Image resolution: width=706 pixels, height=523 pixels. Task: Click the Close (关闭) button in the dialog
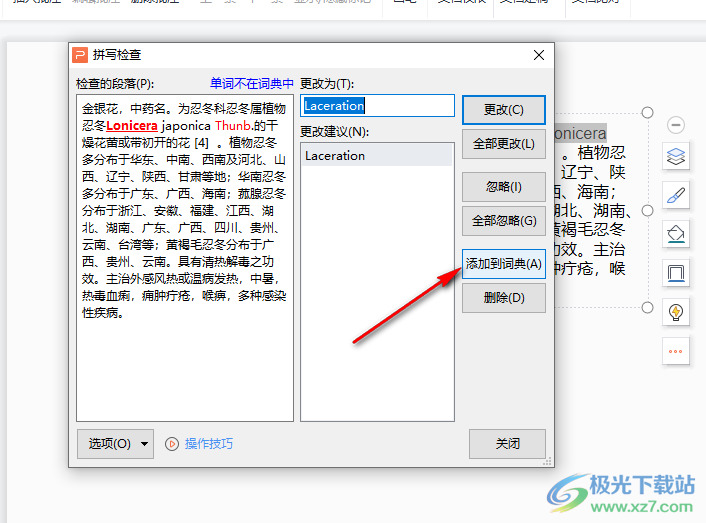507,444
